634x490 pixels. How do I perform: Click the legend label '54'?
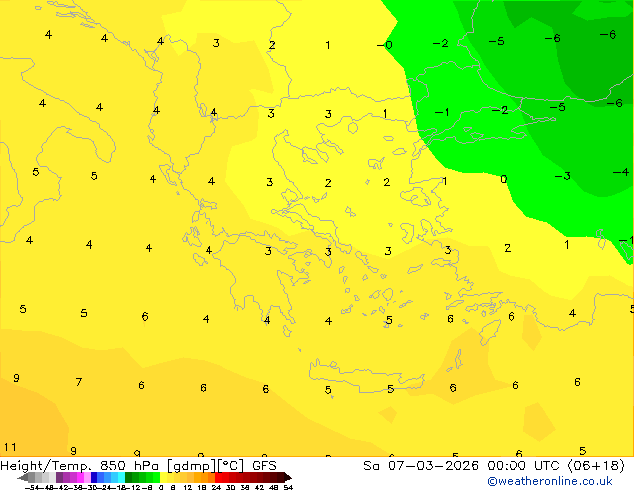click(288, 487)
